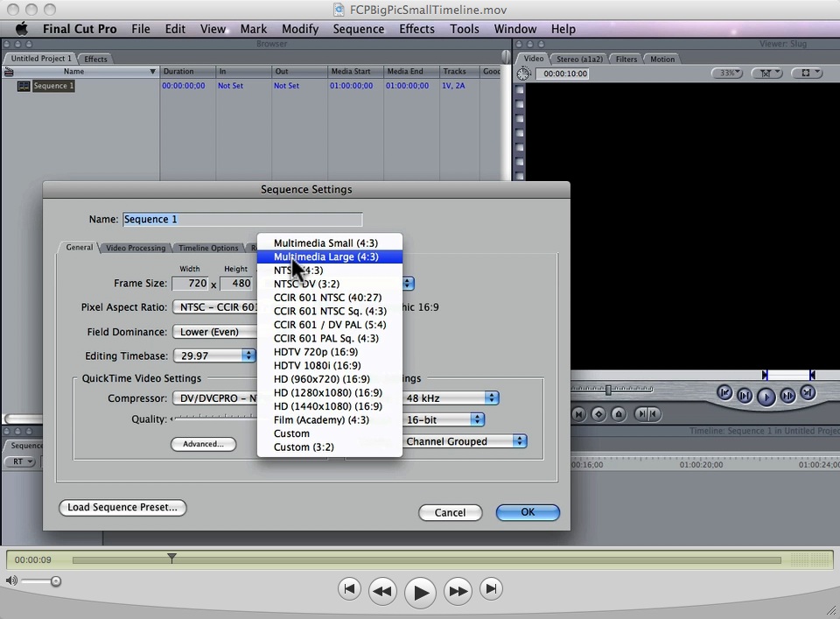840x619 pixels.
Task: Open the Pixel Aspect Ratio dropdown
Action: (215, 307)
